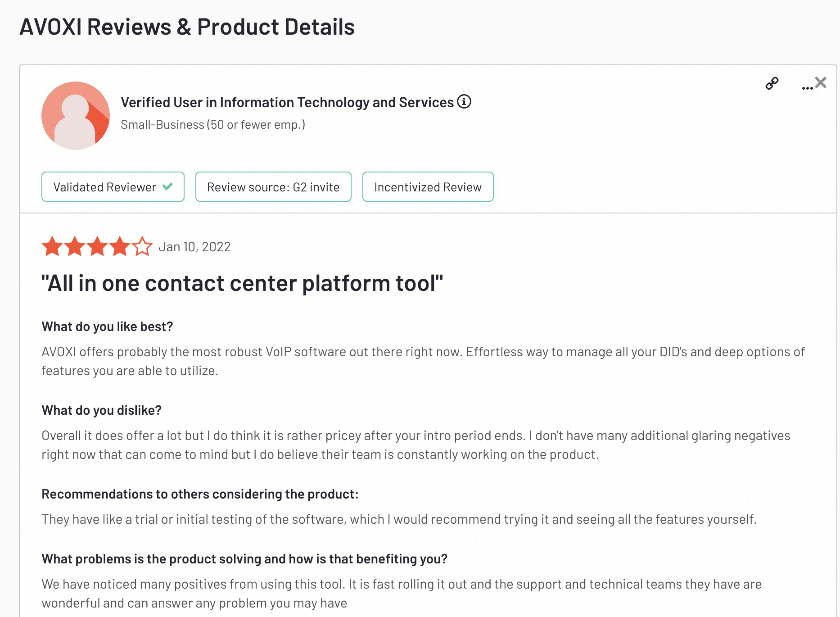Image resolution: width=840 pixels, height=617 pixels.
Task: Open the three-dots more options menu
Action: coord(807,87)
